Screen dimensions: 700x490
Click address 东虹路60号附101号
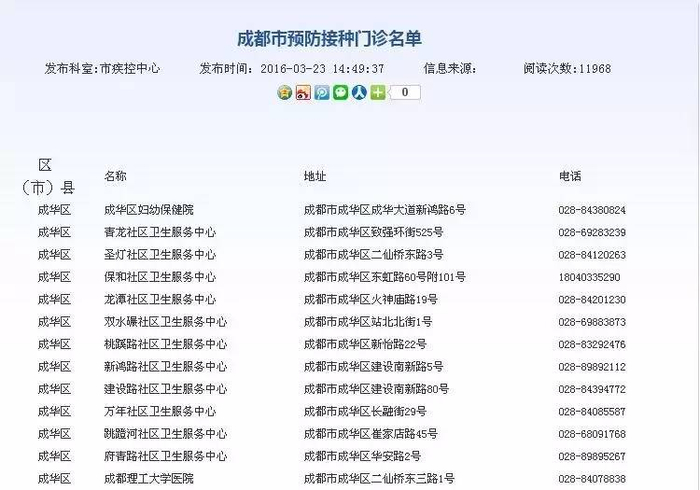(418, 277)
